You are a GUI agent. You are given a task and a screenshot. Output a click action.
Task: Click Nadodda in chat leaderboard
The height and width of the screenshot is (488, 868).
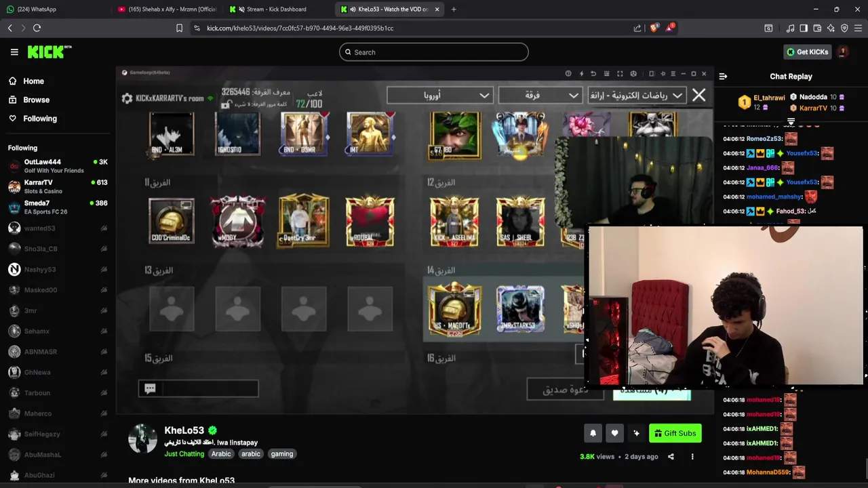point(813,97)
